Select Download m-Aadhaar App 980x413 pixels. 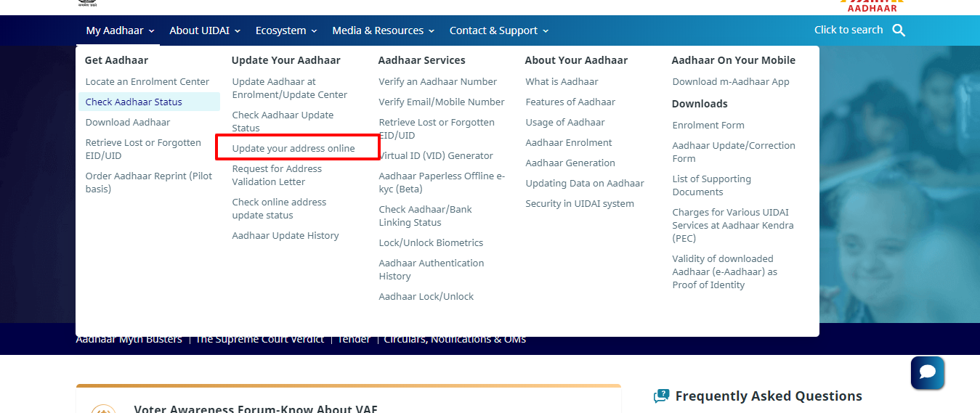click(731, 82)
